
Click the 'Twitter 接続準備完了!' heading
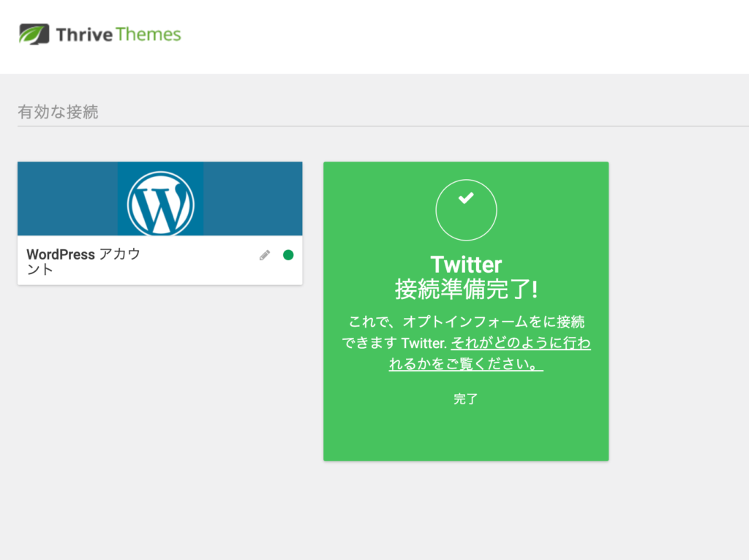point(466,277)
